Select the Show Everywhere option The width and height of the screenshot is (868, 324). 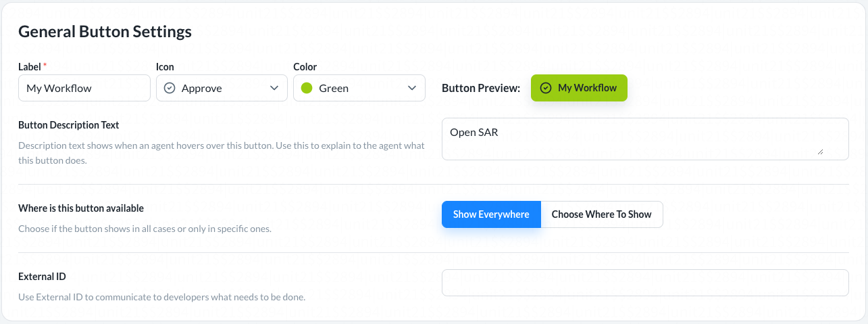coord(491,214)
